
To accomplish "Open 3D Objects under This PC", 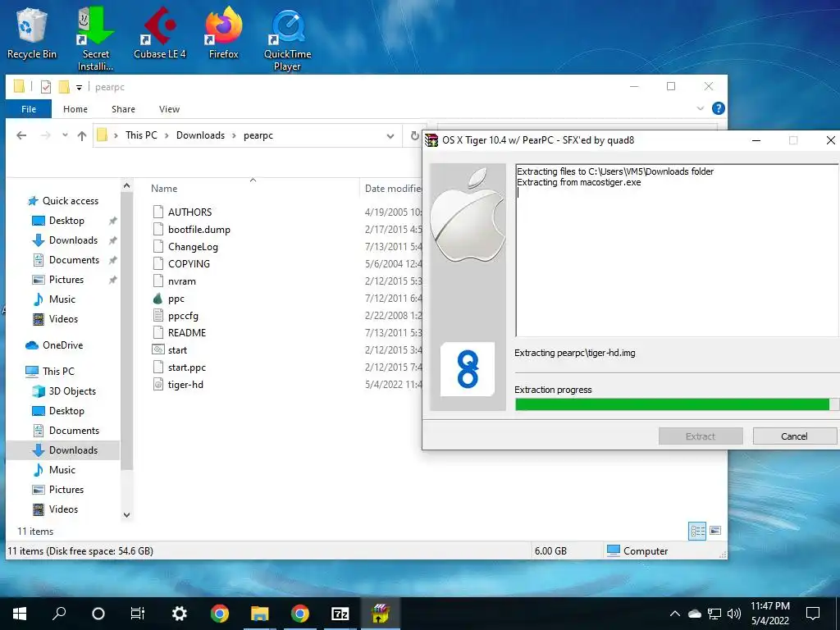I will tap(72, 391).
